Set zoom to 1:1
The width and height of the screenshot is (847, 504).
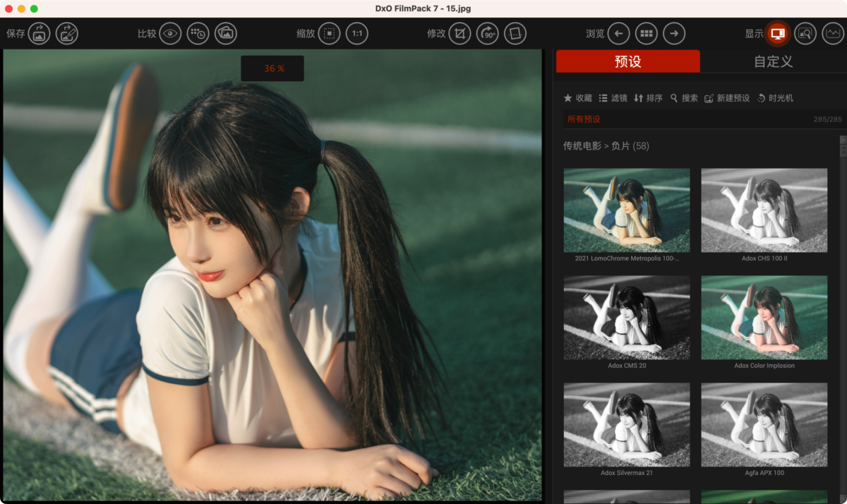point(357,33)
